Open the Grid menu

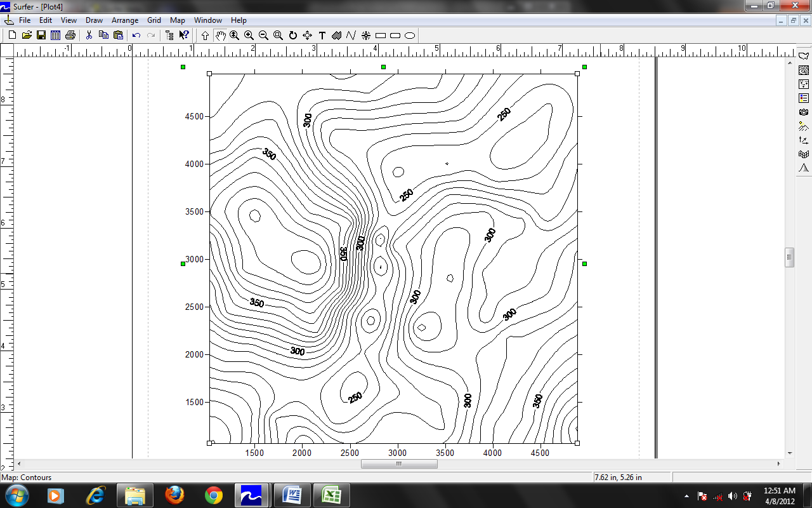tap(154, 20)
